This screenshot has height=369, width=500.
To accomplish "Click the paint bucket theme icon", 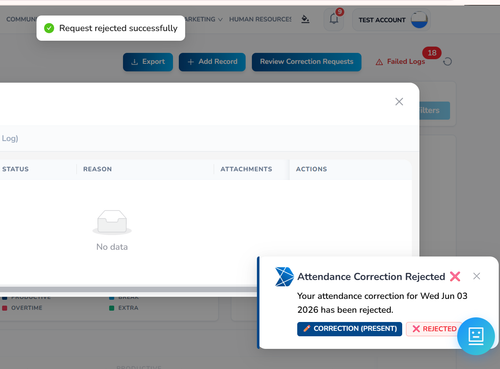I will (305, 19).
